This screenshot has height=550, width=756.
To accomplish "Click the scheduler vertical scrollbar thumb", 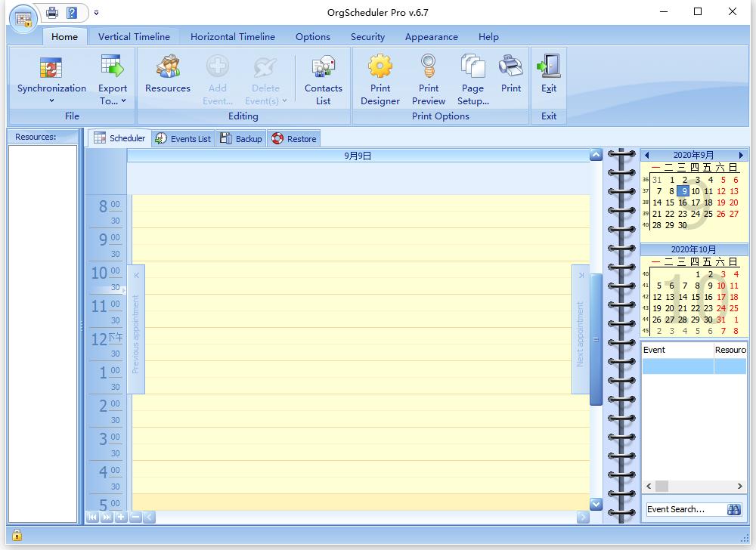I will 596,339.
